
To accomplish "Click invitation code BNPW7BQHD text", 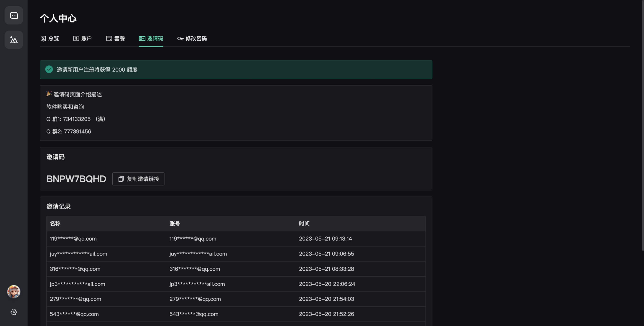I will [76, 179].
